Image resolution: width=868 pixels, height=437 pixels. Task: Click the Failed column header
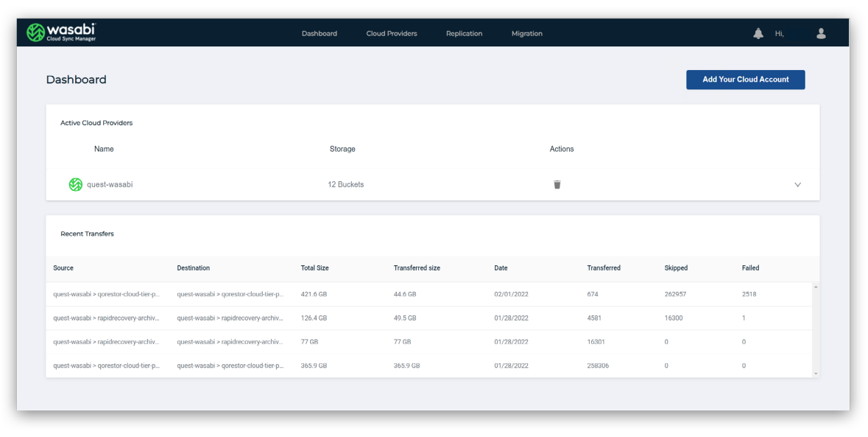pyautogui.click(x=751, y=268)
